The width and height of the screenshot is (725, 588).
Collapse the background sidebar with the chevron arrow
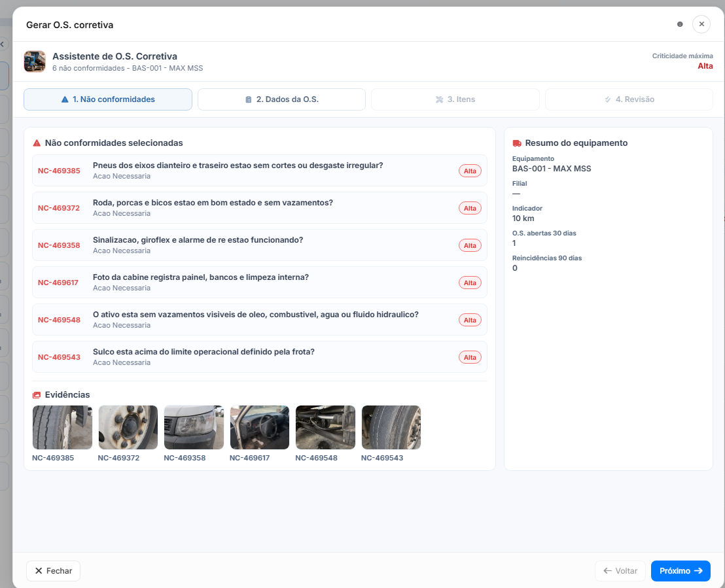click(3, 44)
